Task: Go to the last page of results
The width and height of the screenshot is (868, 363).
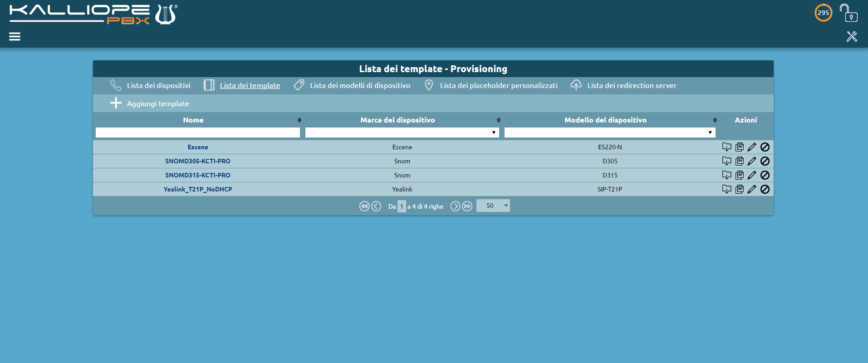Action: 467,206
